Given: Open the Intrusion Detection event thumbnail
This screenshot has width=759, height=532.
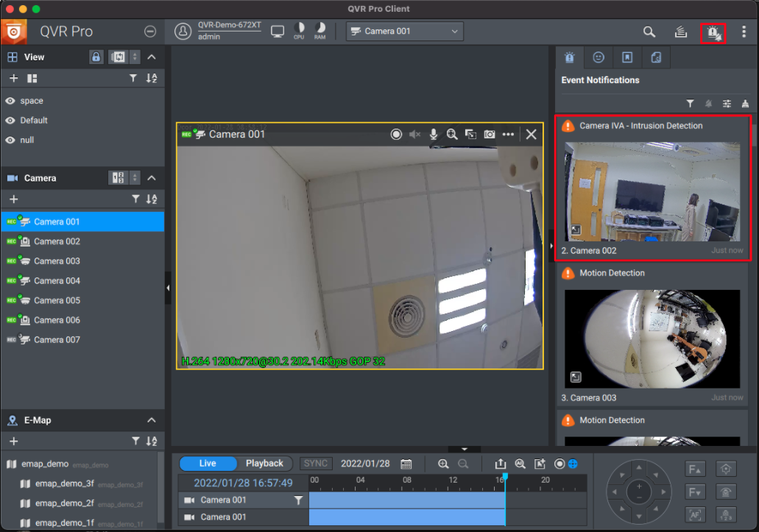Looking at the screenshot, I should [x=653, y=191].
